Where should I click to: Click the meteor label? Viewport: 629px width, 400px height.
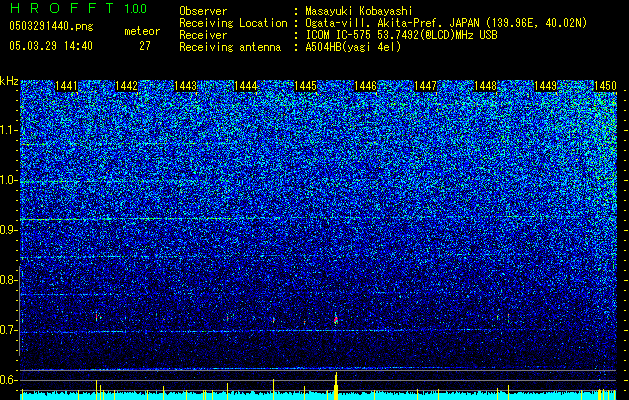pos(142,31)
